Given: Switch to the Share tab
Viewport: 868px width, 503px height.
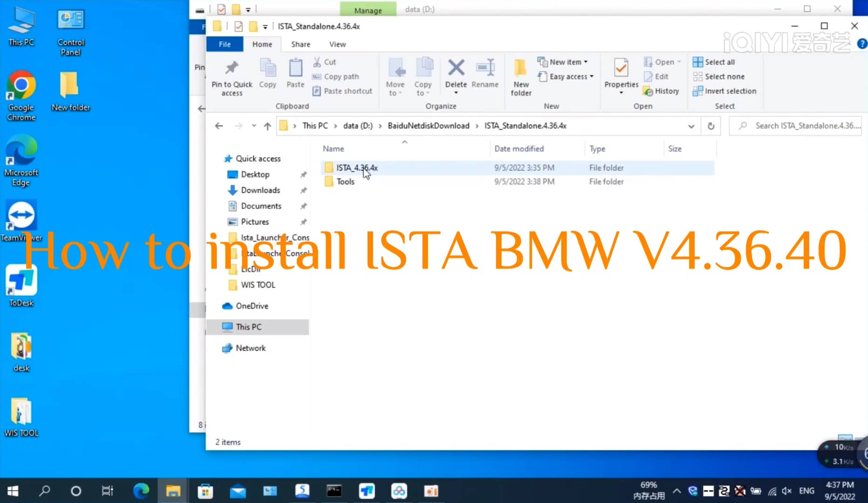Looking at the screenshot, I should [x=300, y=44].
